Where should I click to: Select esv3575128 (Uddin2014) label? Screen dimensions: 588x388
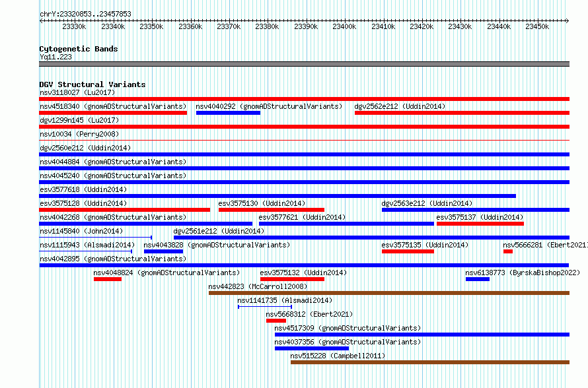[x=83, y=203]
